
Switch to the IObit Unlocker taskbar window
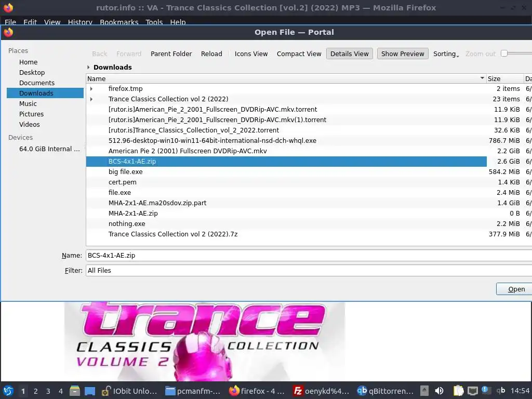129,391
